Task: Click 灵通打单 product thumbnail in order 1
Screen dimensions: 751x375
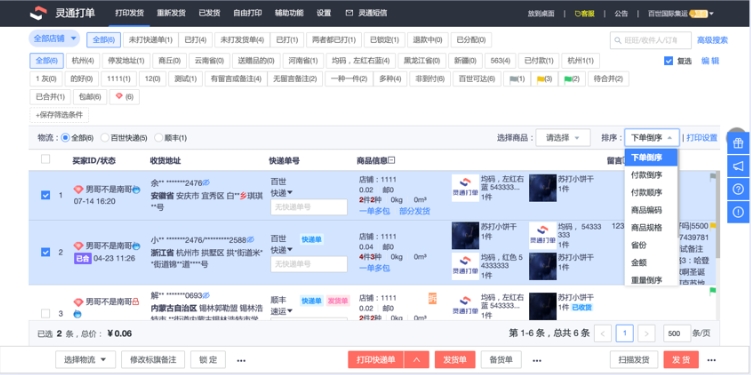Action: (x=465, y=188)
